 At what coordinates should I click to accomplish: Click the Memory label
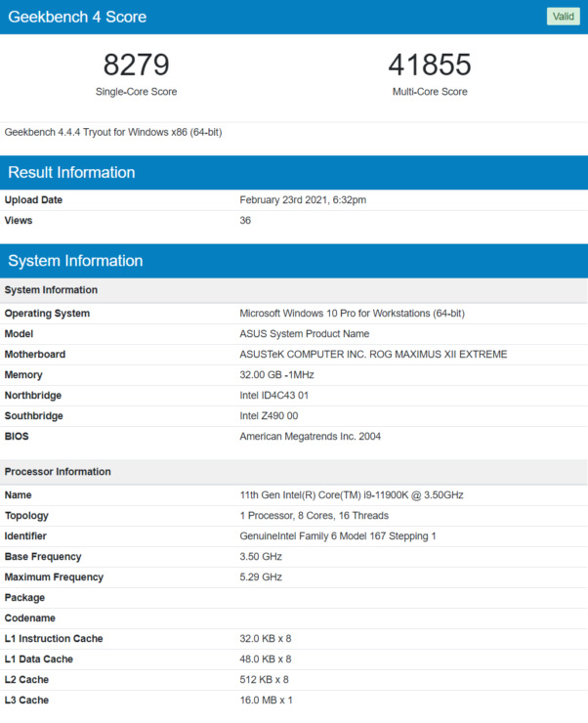(x=23, y=375)
